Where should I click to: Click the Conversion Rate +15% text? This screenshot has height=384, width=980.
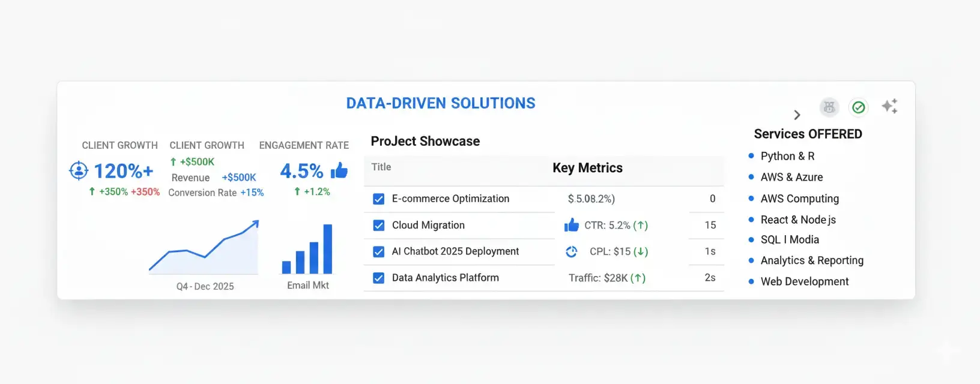tap(216, 193)
